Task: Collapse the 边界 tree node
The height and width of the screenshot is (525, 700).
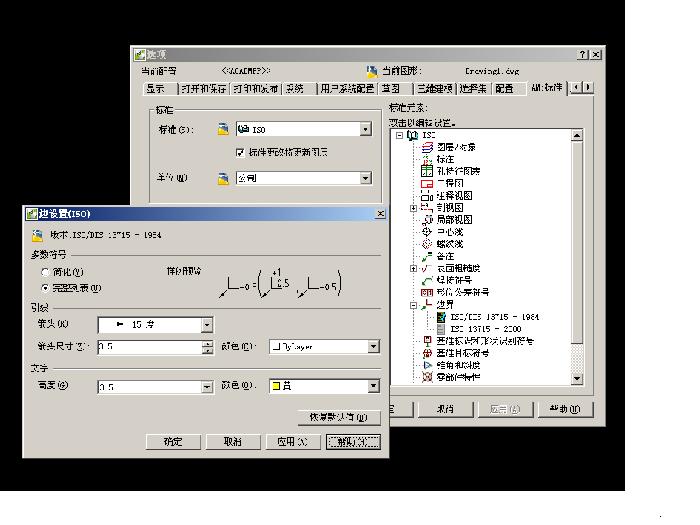Action: tap(413, 305)
